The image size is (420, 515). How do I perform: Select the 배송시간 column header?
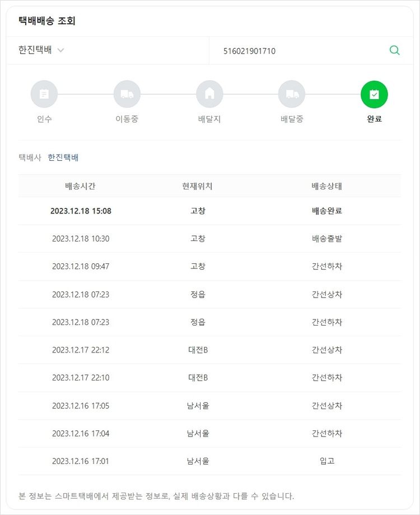pyautogui.click(x=81, y=186)
